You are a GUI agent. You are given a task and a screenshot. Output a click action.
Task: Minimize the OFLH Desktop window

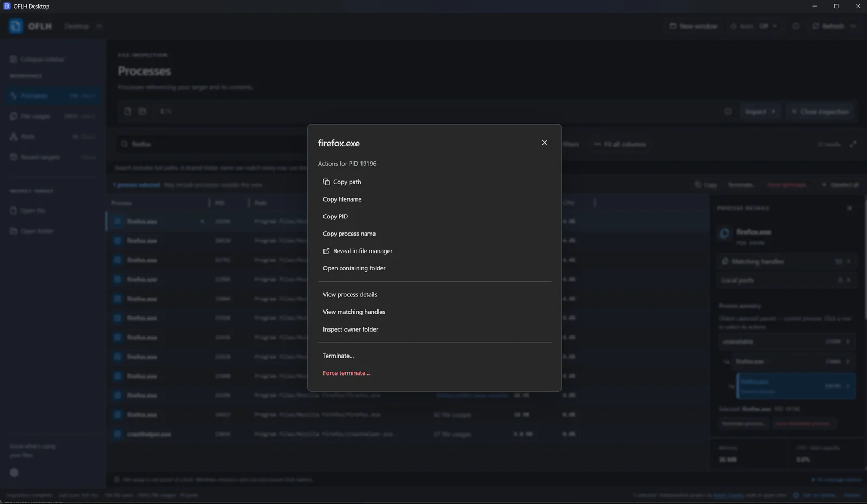(814, 6)
